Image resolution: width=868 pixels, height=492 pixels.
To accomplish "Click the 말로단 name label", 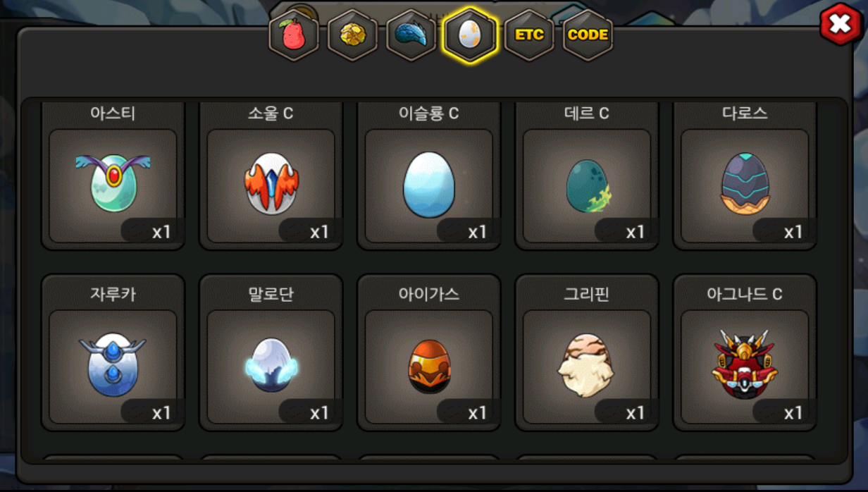I will [271, 294].
